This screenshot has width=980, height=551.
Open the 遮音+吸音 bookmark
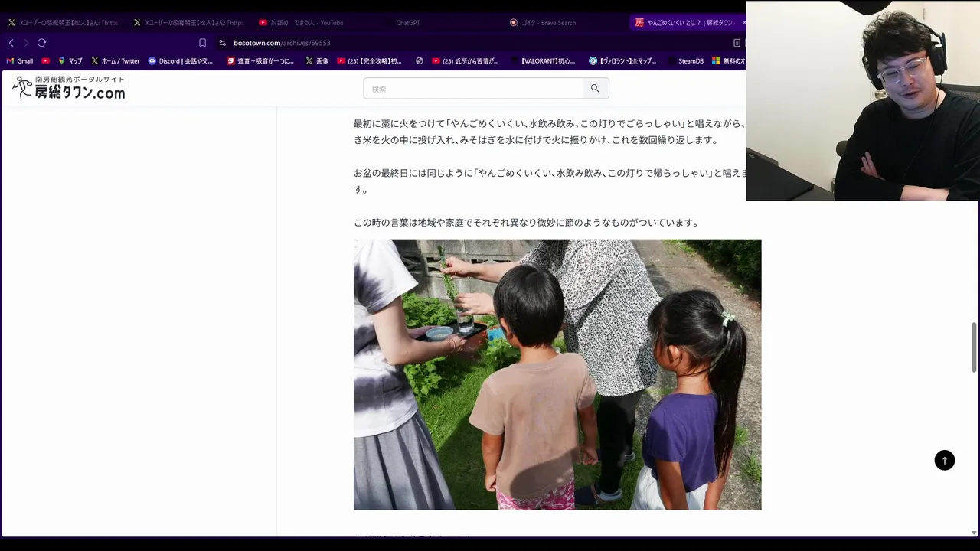coord(260,60)
